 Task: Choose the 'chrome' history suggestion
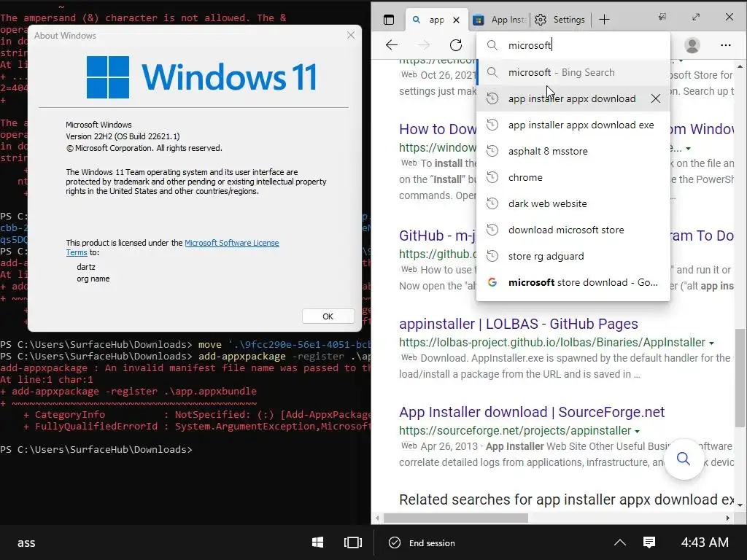[573, 177]
